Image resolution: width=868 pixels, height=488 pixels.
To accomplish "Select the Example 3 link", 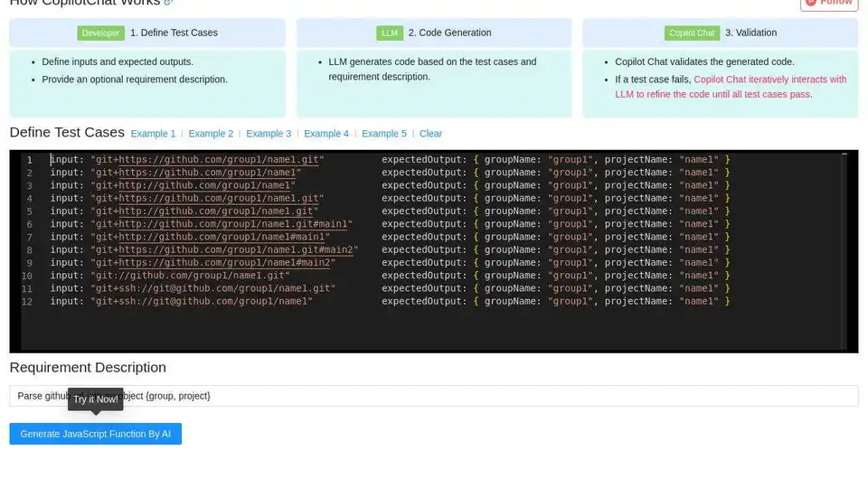I will tap(269, 134).
